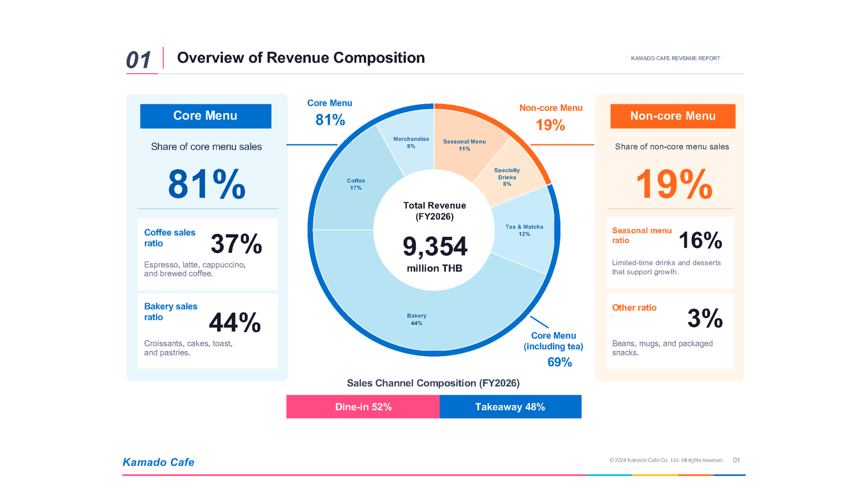Click the 'Croissants, cakes, toast' description

188,348
